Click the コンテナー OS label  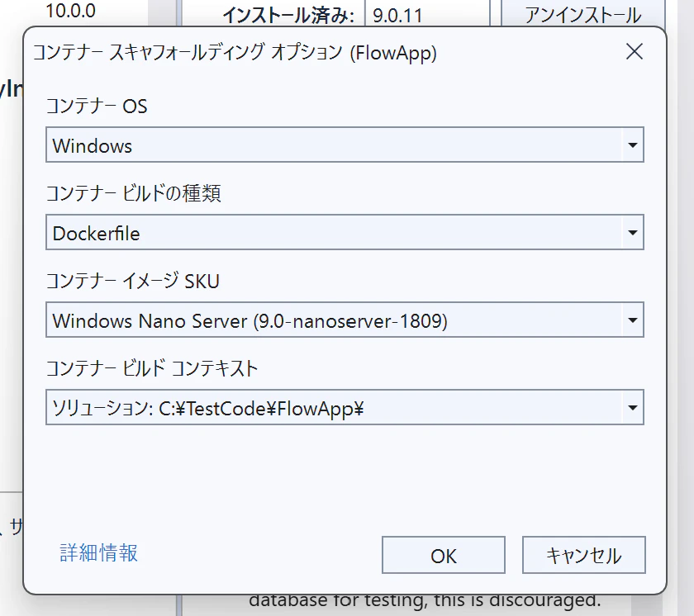97,107
